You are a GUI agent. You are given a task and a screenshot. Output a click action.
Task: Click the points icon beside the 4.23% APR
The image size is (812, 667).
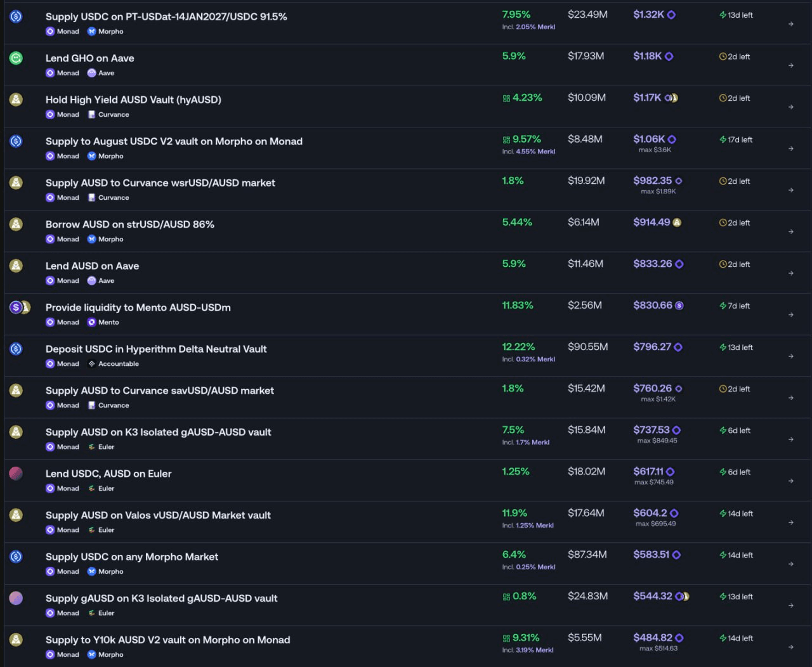pos(506,98)
